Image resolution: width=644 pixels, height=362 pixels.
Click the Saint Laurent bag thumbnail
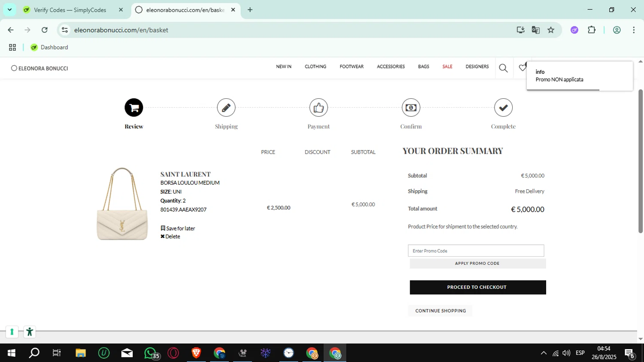click(x=122, y=204)
